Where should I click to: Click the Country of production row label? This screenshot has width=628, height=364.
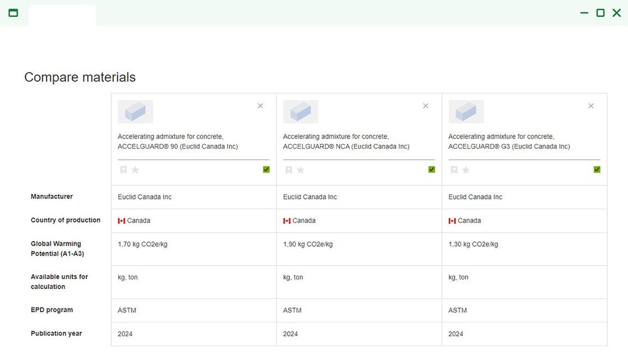coord(65,220)
